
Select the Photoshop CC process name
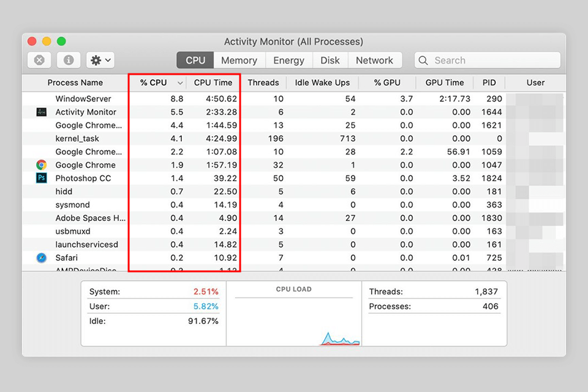pyautogui.click(x=83, y=178)
